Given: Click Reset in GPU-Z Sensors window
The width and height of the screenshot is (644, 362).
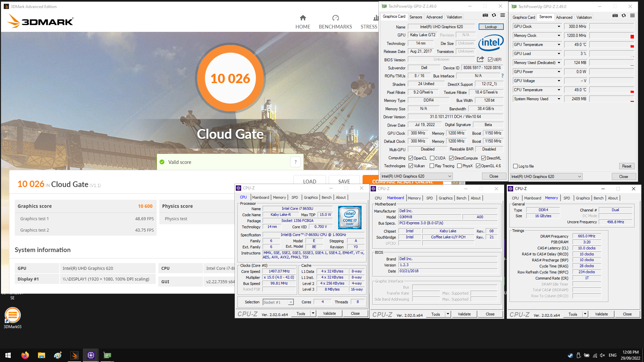Looking at the screenshot, I should tap(627, 166).
